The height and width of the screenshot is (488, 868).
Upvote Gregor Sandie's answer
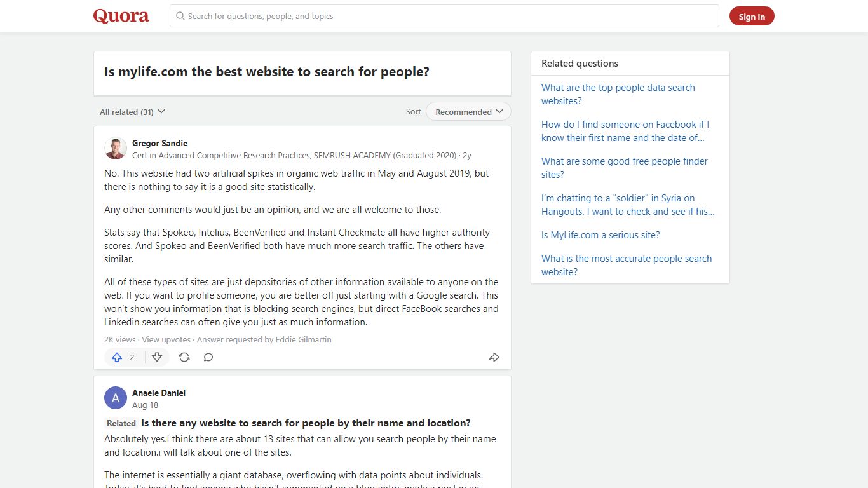point(117,357)
